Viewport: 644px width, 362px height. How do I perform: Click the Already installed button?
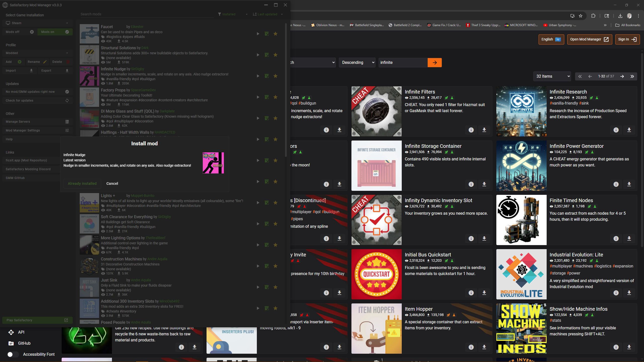tap(82, 184)
